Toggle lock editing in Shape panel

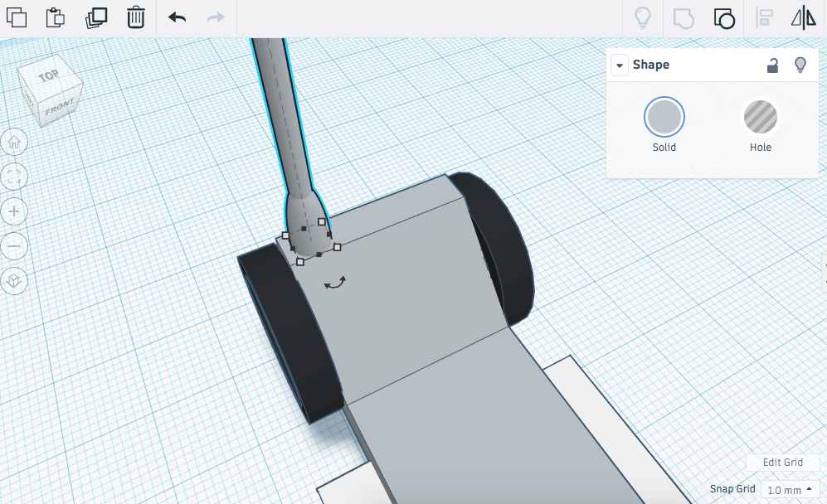point(772,65)
